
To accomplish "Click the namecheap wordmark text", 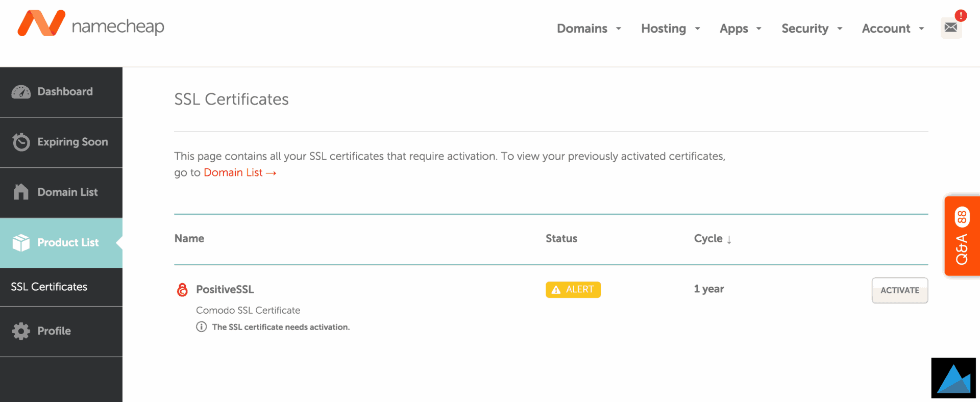I will click(x=118, y=26).
